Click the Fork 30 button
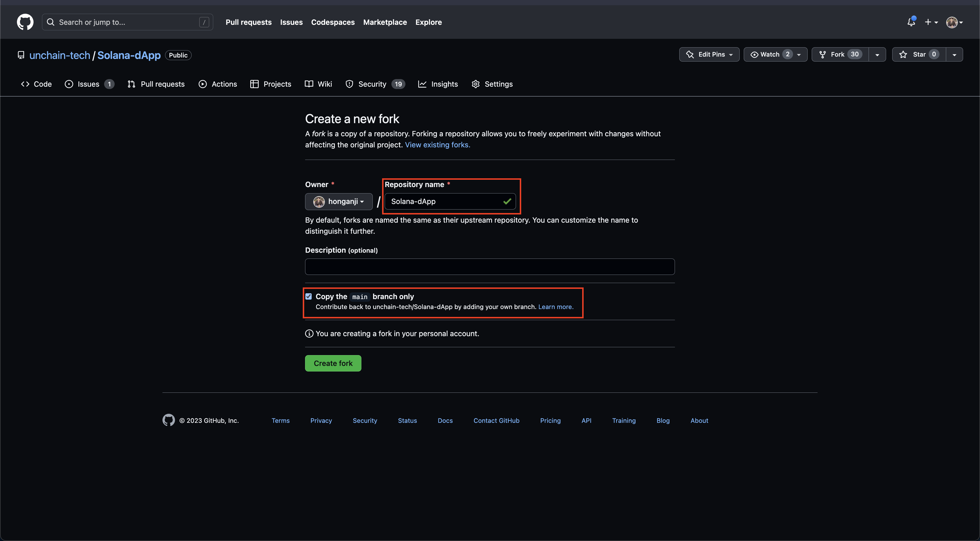This screenshot has height=541, width=980. click(x=840, y=55)
